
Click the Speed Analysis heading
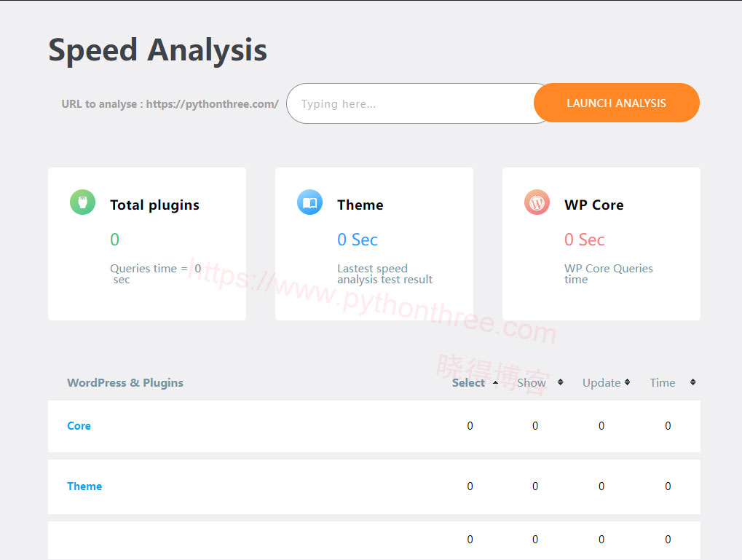click(x=157, y=50)
